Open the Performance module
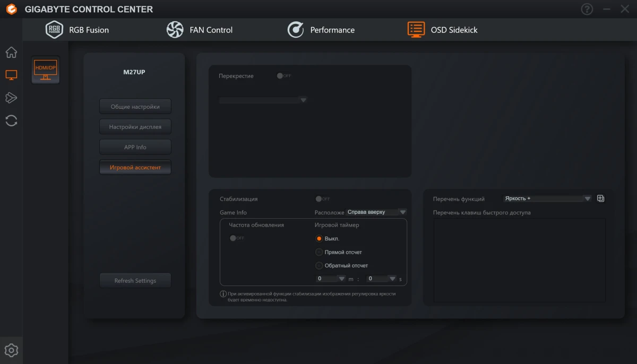The image size is (637, 364). 321,30
